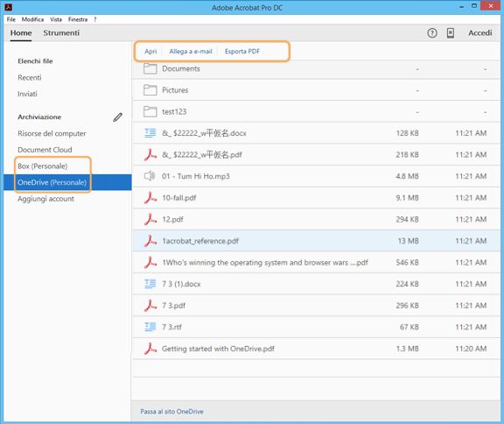
Task: Select file name 7 3.pdf
Action: [173, 306]
